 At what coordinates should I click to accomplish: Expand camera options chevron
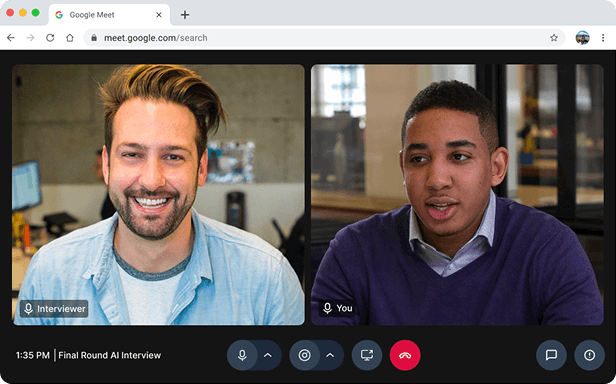[330, 355]
